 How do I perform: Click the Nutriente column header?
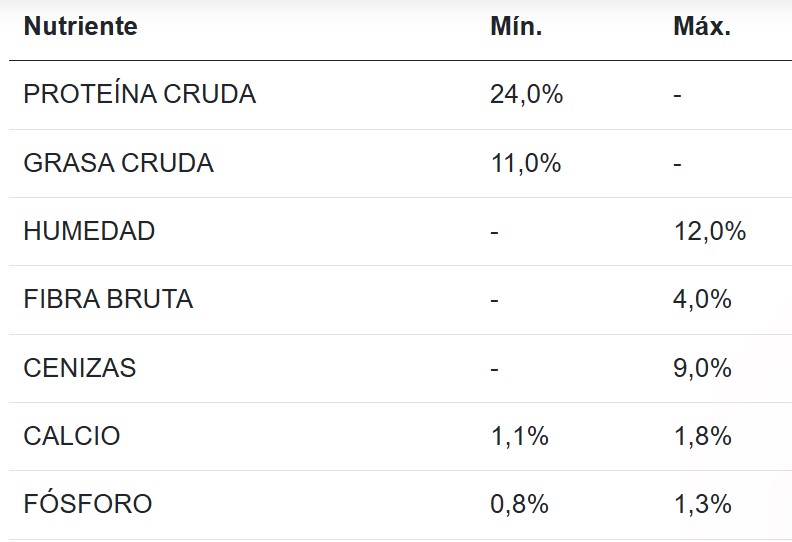coord(81,27)
